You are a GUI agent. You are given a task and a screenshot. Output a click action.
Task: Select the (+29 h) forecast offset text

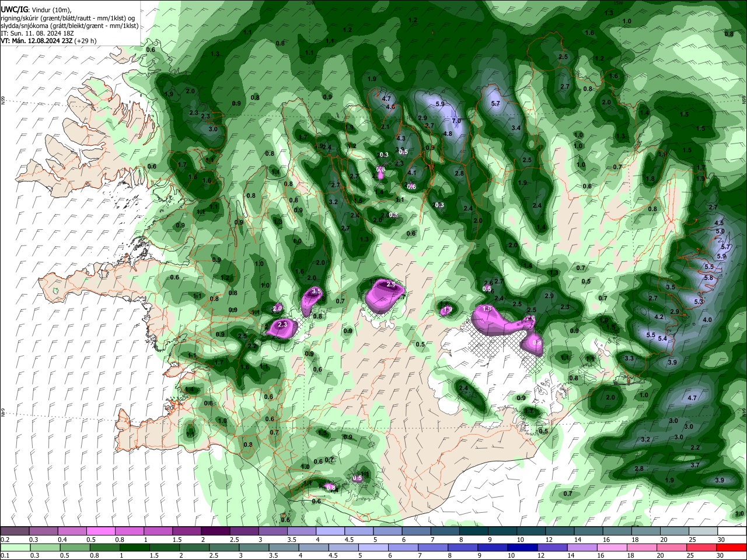click(x=85, y=41)
